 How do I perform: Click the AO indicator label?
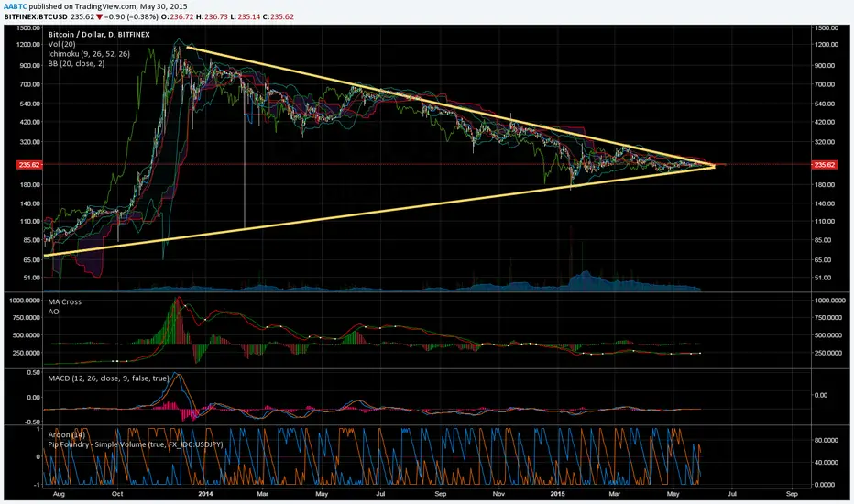[53, 312]
